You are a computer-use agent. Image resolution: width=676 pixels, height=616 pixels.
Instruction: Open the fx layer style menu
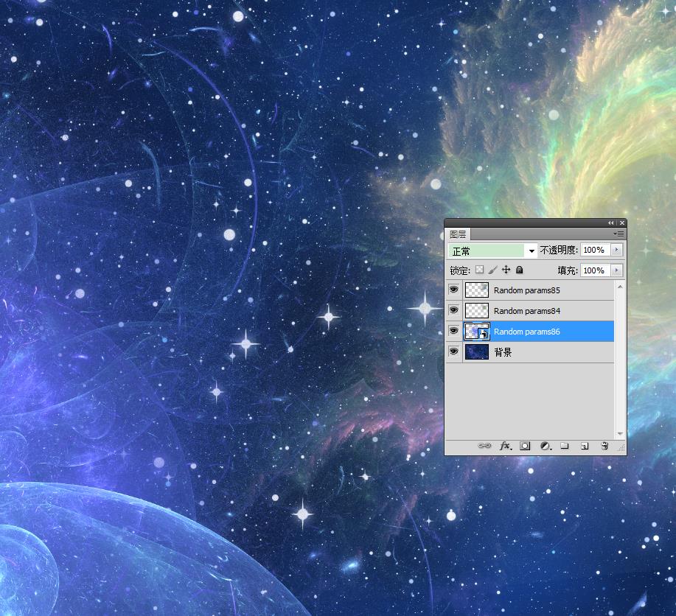click(506, 446)
